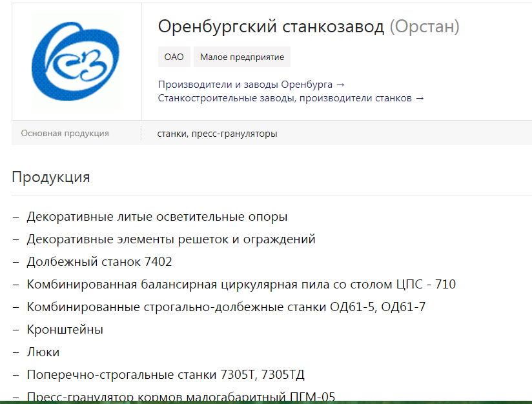Click the Основная продукция label

(65, 134)
